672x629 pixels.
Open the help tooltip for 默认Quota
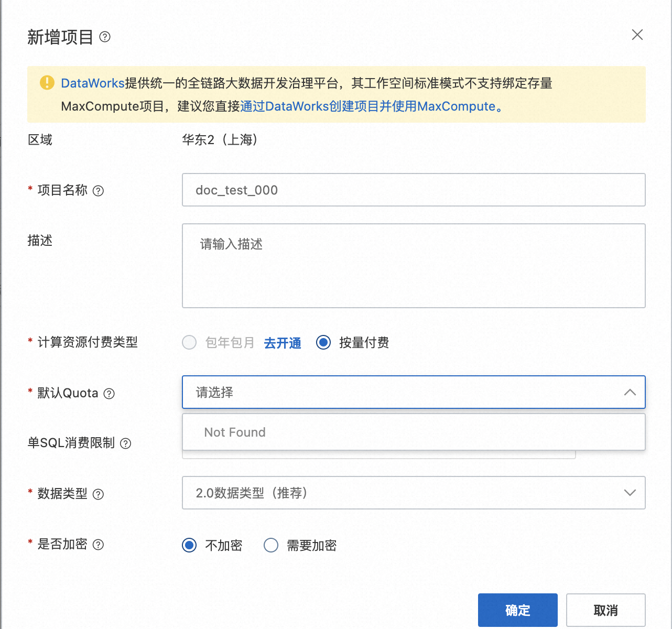click(x=109, y=394)
